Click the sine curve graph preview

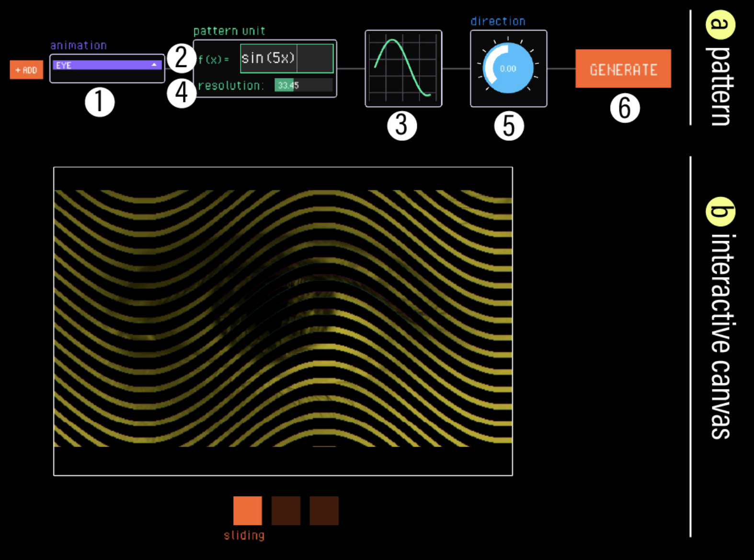point(403,68)
